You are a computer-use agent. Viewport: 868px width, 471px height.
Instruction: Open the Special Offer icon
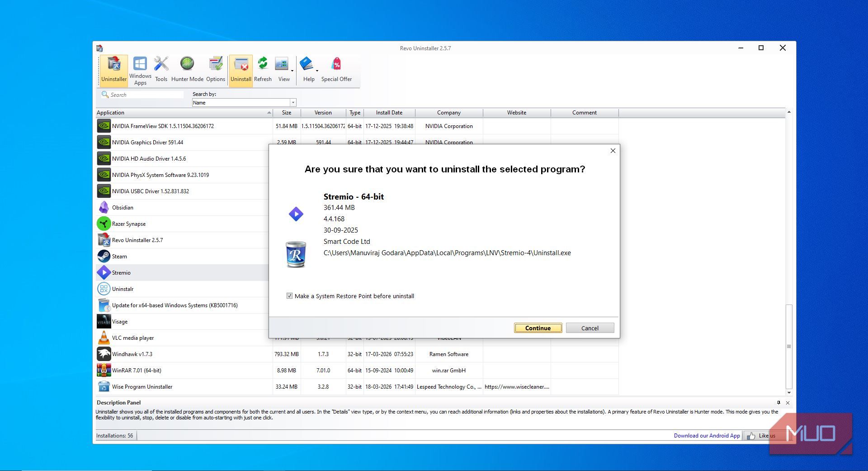[336, 70]
